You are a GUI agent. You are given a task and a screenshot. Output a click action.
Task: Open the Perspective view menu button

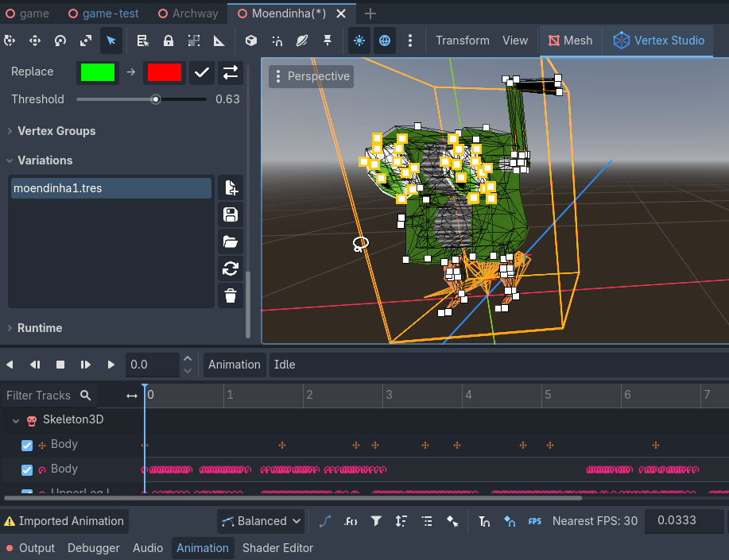point(312,76)
